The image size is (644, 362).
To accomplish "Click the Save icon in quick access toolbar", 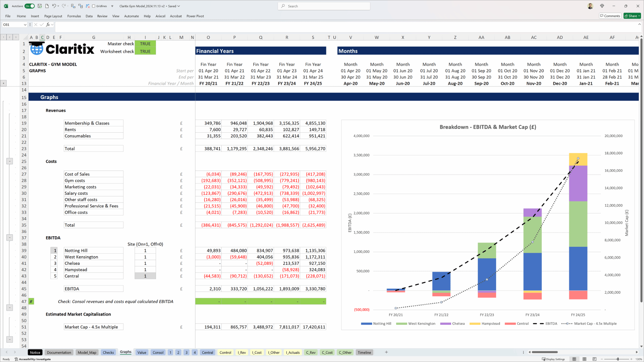I will pyautogui.click(x=40, y=6).
